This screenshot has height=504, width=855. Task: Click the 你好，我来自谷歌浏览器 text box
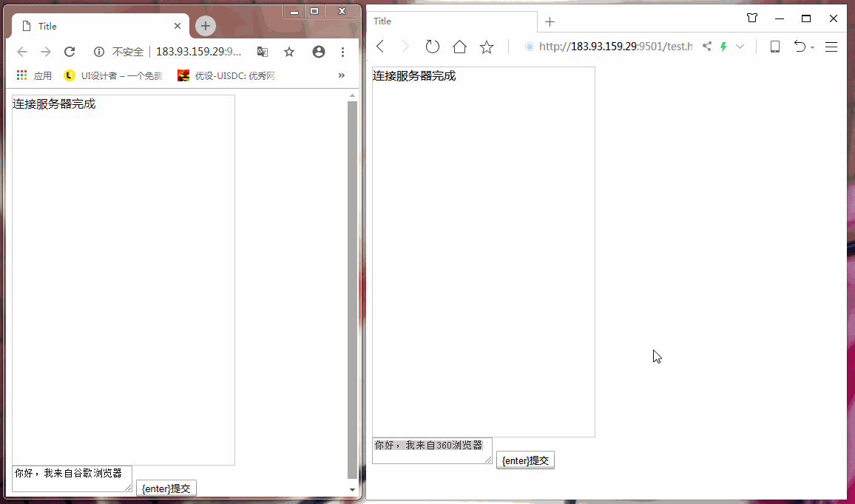pyautogui.click(x=71, y=477)
